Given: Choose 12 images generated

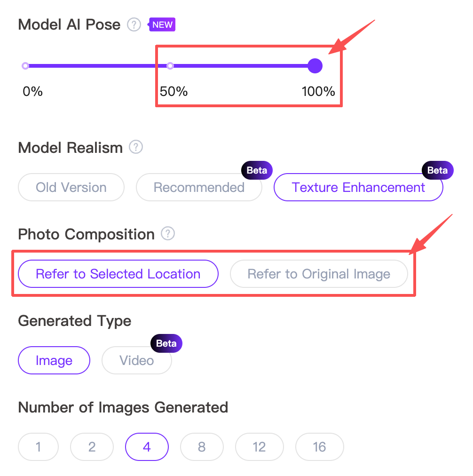Looking at the screenshot, I should pos(259,446).
